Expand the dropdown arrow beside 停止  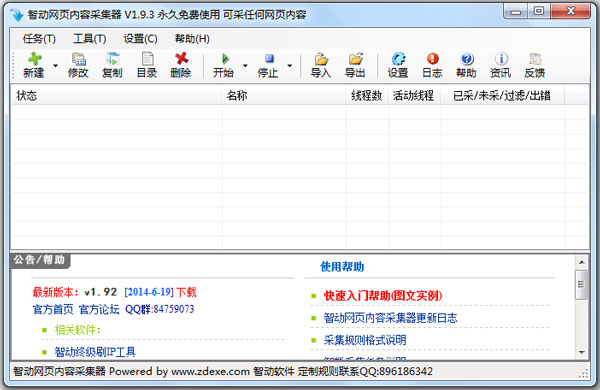coord(290,65)
